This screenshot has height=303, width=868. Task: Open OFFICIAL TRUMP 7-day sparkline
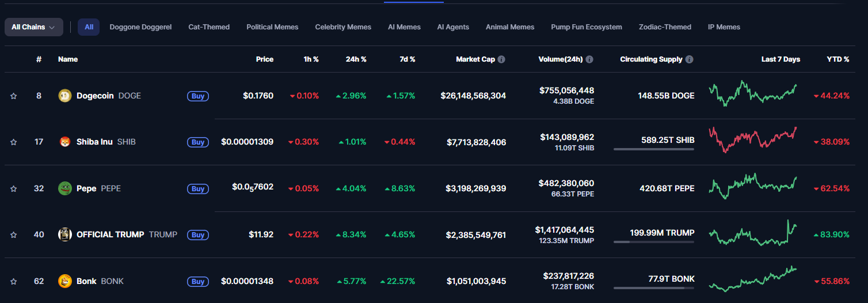pos(753,233)
